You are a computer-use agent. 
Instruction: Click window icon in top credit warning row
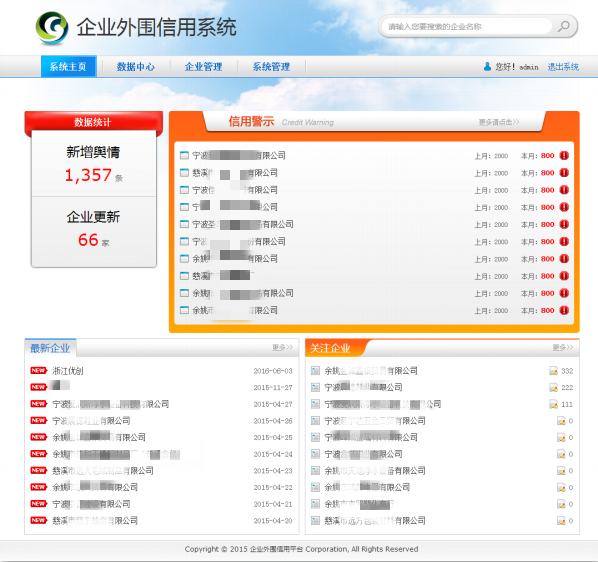(x=184, y=155)
